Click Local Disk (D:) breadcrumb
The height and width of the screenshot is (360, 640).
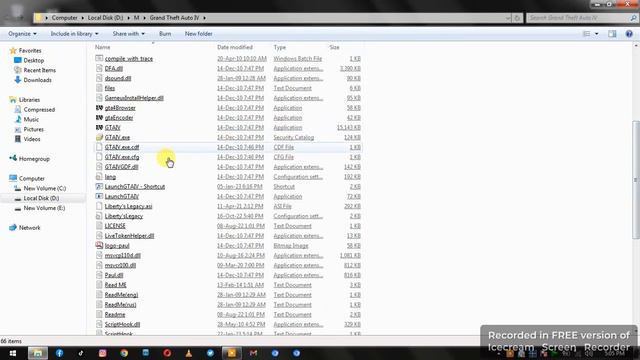pyautogui.click(x=105, y=18)
